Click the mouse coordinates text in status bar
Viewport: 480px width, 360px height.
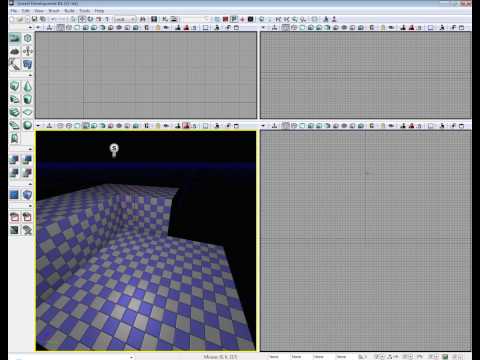point(221,357)
